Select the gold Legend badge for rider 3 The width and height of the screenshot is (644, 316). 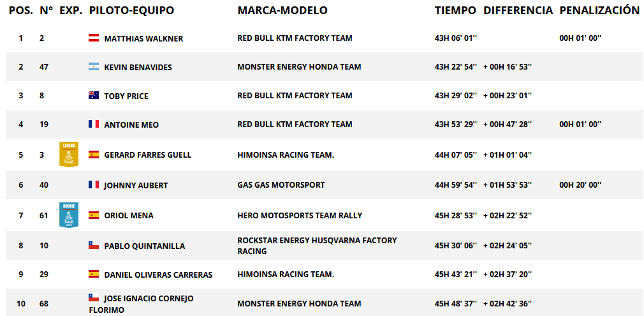[x=69, y=154]
